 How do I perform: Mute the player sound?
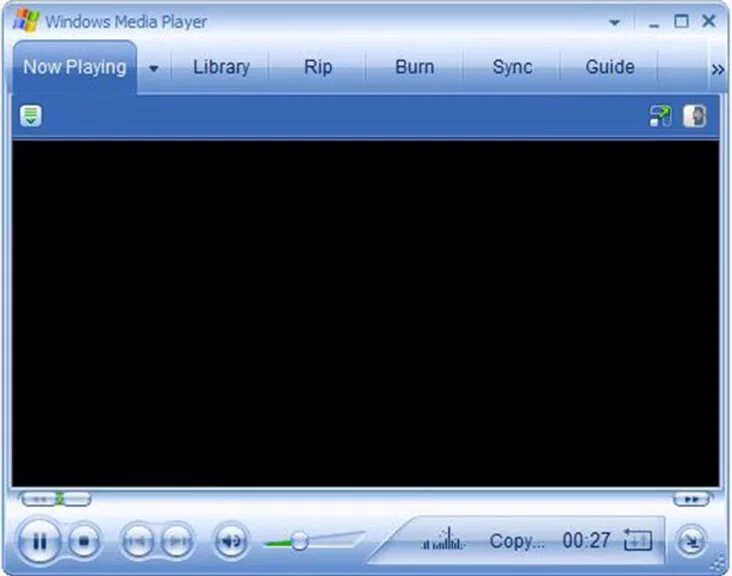click(231, 542)
